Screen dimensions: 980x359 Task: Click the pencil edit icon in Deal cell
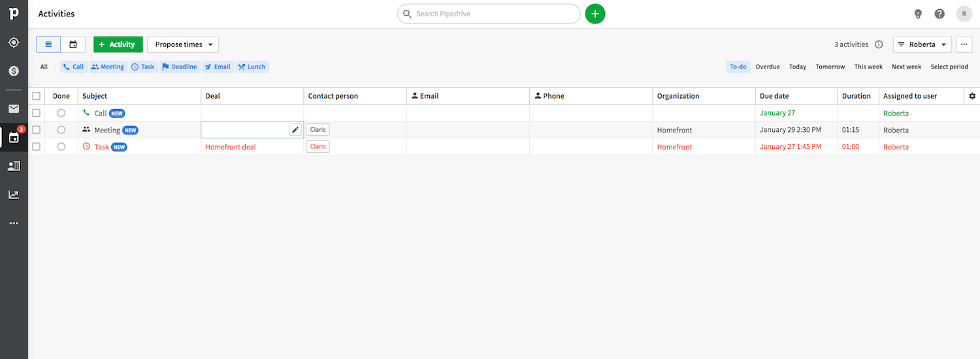(x=295, y=130)
